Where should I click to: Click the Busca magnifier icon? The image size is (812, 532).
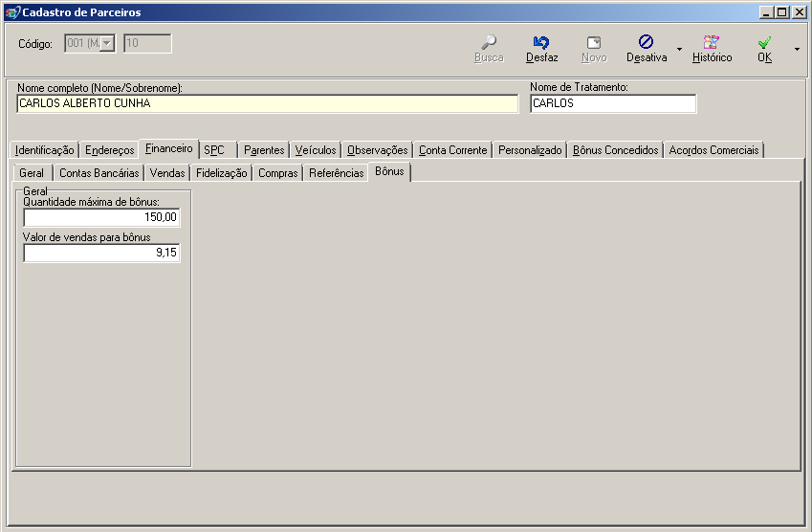pyautogui.click(x=489, y=42)
